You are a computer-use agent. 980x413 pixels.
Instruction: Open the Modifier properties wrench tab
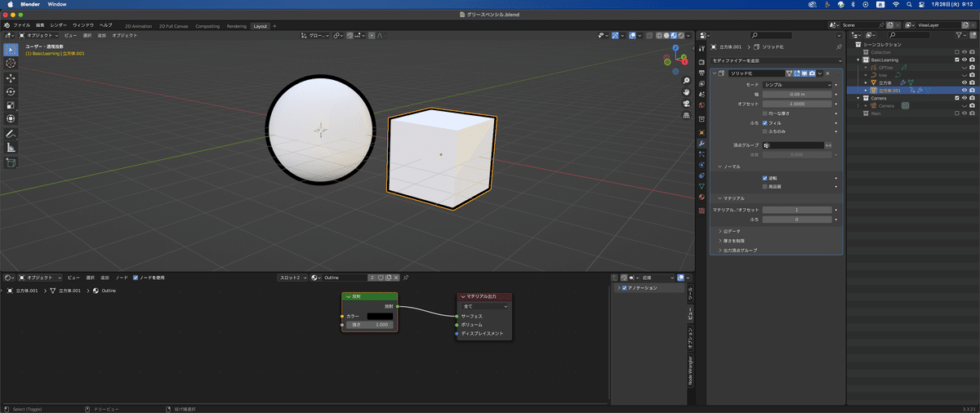[x=702, y=143]
